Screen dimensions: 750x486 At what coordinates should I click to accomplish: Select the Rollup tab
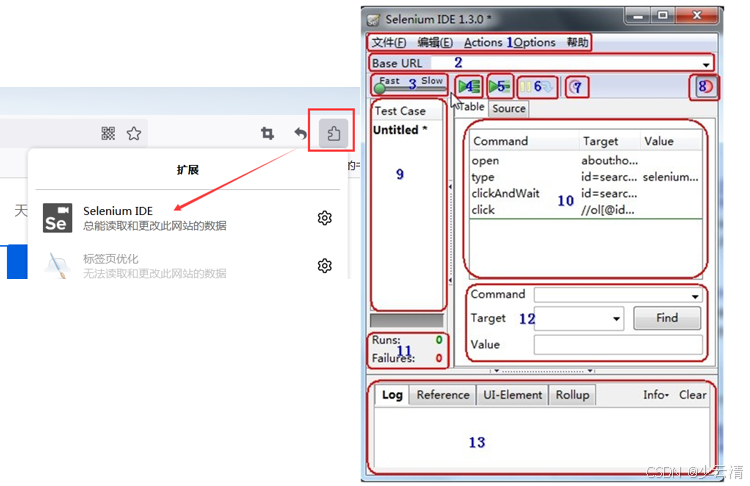tap(572, 395)
